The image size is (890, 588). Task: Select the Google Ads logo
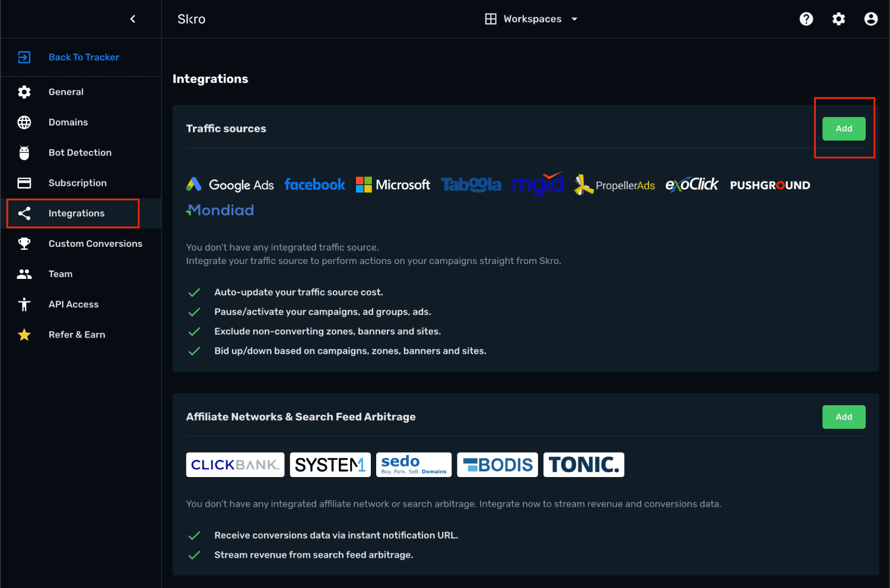tap(230, 185)
